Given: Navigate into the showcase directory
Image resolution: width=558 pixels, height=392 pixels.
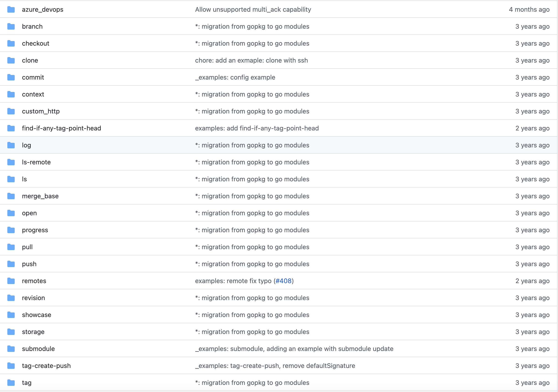Looking at the screenshot, I should pyautogui.click(x=36, y=315).
